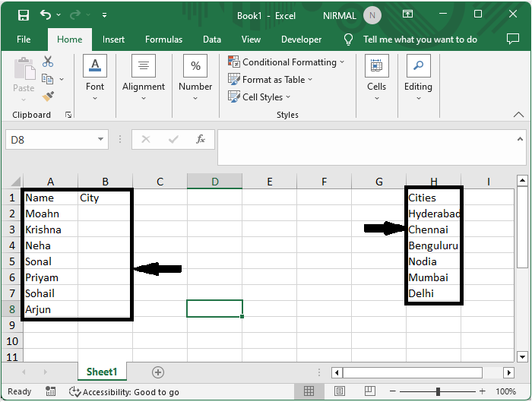This screenshot has width=532, height=402.
Task: Click cell containing Hyderabad
Action: click(x=434, y=214)
